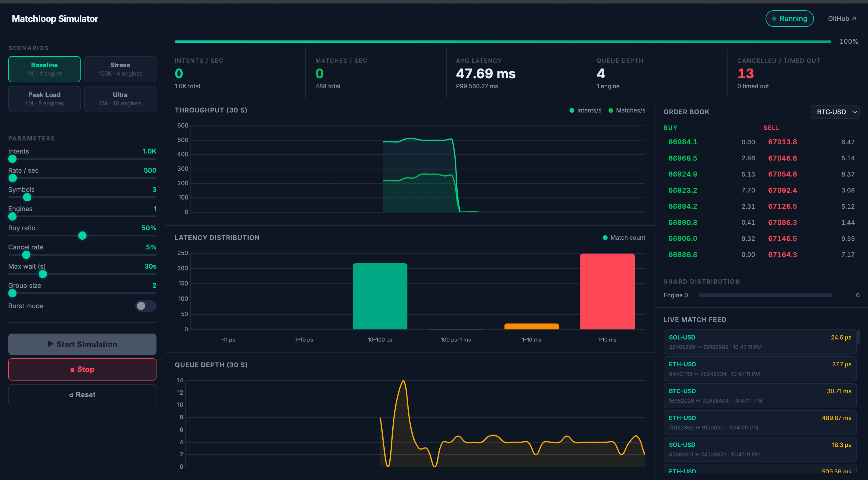The image size is (868, 480).
Task: Stop the running simulation
Action: [82, 369]
